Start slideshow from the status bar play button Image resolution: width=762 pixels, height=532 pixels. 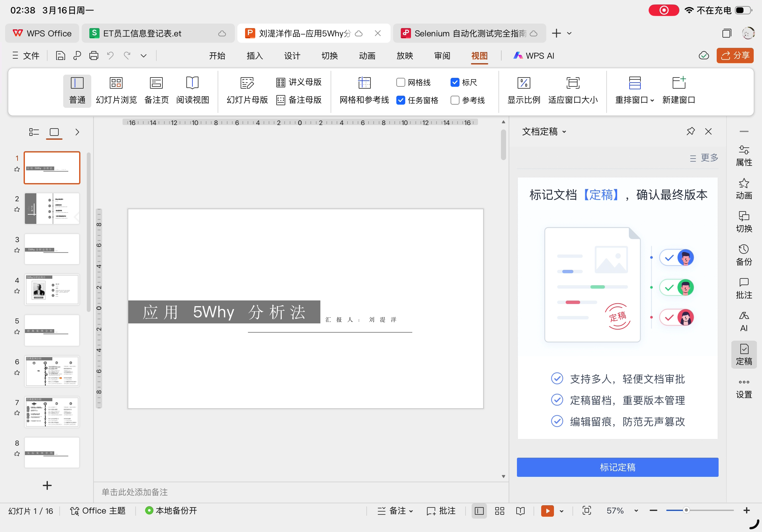point(547,511)
